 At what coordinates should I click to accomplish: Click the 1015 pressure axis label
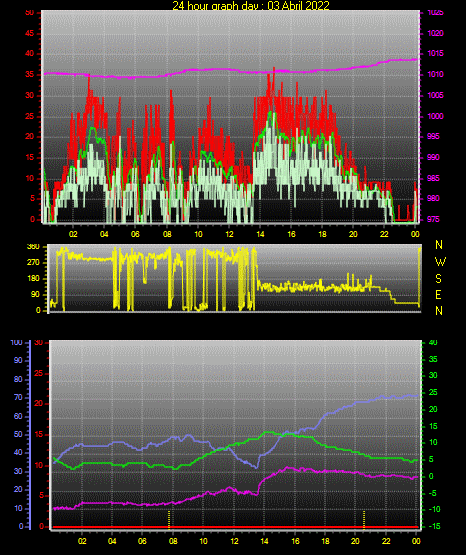435,53
